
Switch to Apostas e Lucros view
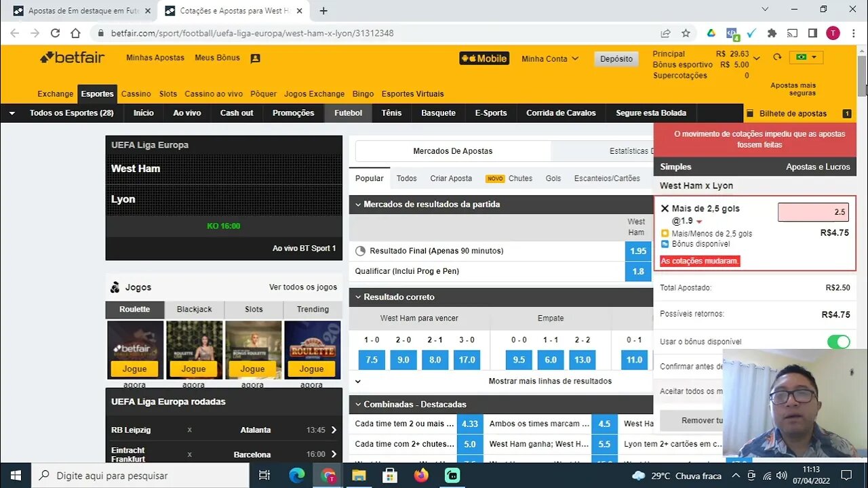[818, 167]
